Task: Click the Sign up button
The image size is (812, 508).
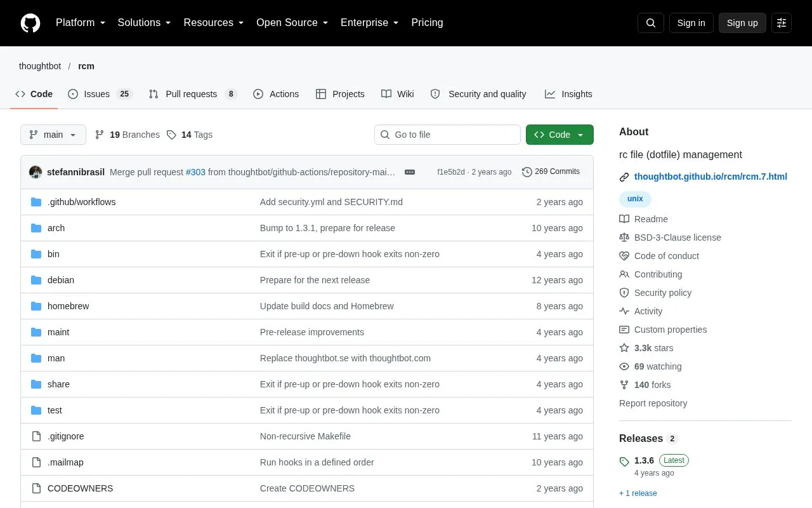Action: 742,23
